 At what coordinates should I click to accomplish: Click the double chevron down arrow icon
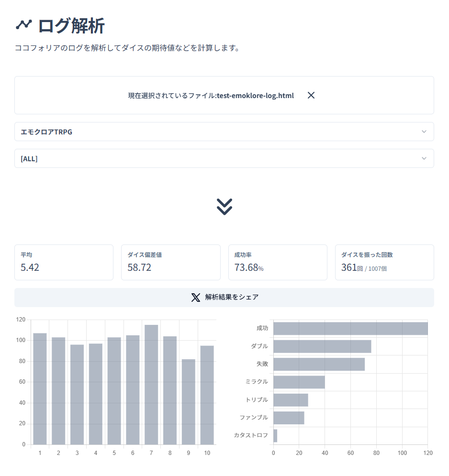tap(224, 207)
